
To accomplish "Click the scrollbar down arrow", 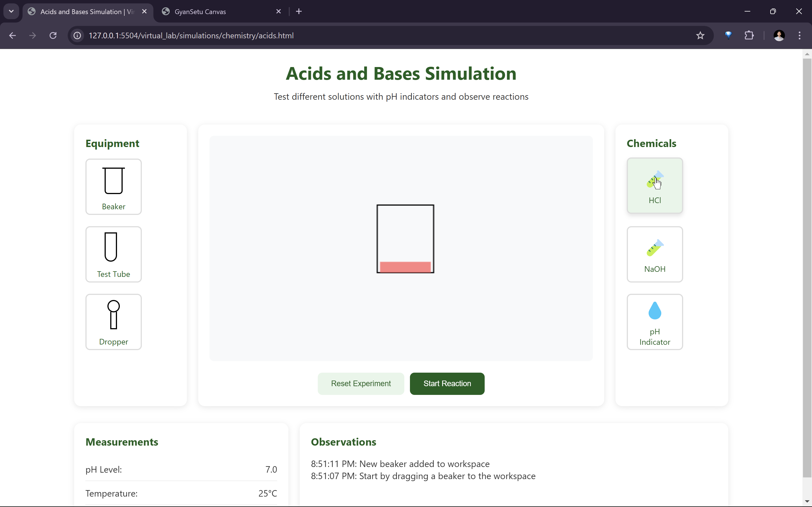I will (x=807, y=502).
